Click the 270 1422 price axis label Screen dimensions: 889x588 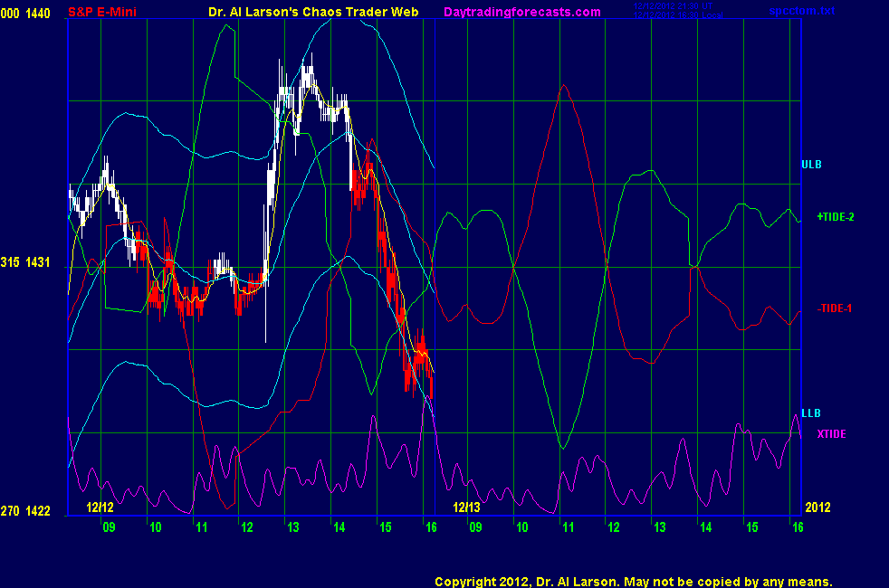(25, 511)
